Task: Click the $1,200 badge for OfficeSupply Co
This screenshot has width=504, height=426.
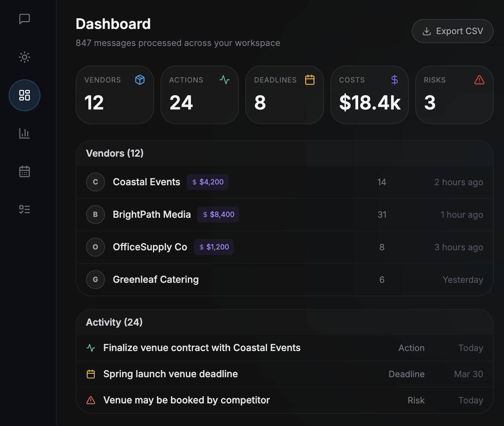Action: (214, 247)
